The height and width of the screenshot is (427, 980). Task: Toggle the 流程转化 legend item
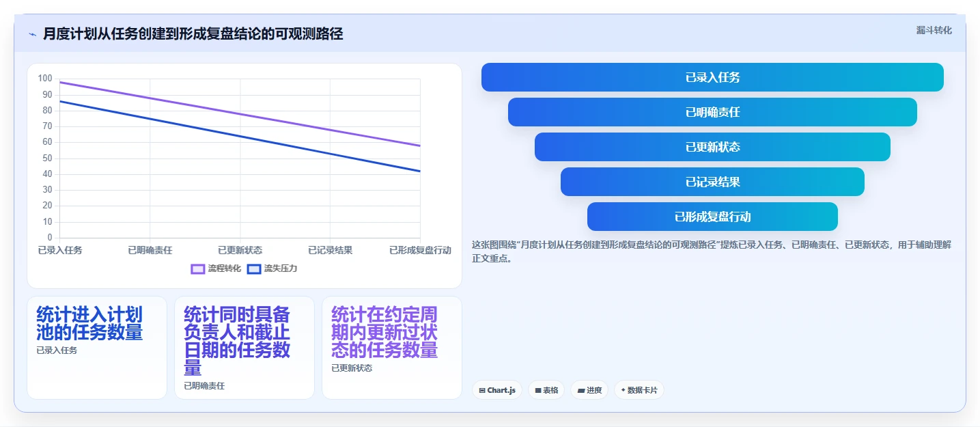[216, 268]
